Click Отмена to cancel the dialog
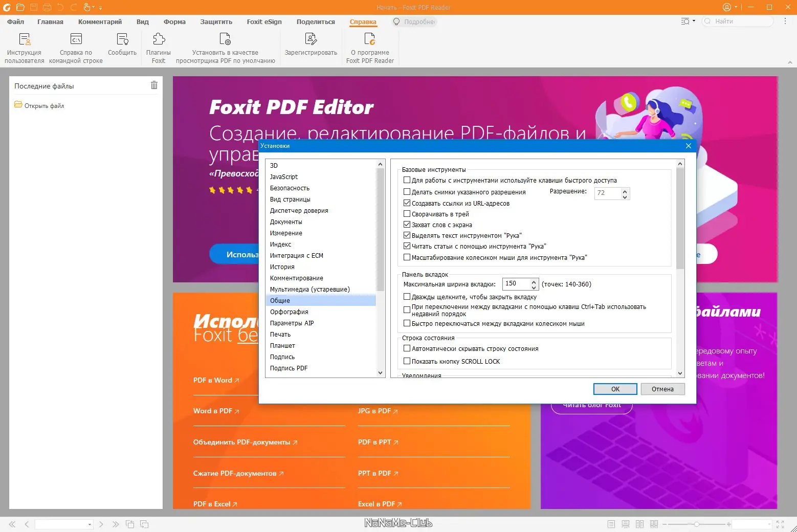 662,389
